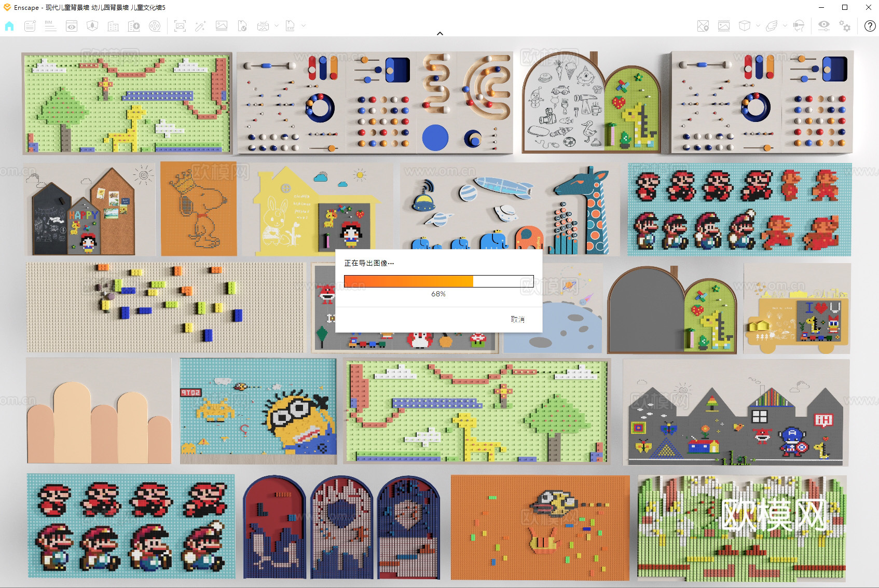
Task: Click the wing fly mode icon
Action: 772,26
